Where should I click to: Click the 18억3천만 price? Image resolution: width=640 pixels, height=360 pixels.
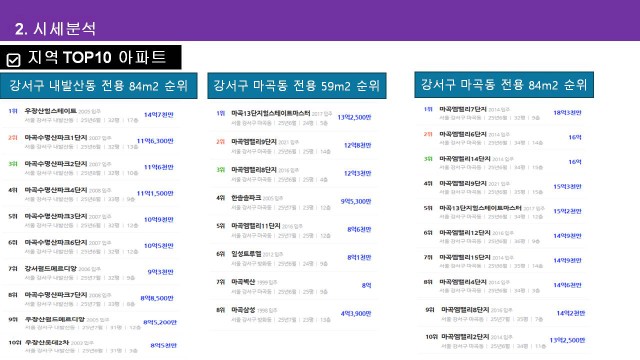[x=567, y=113]
